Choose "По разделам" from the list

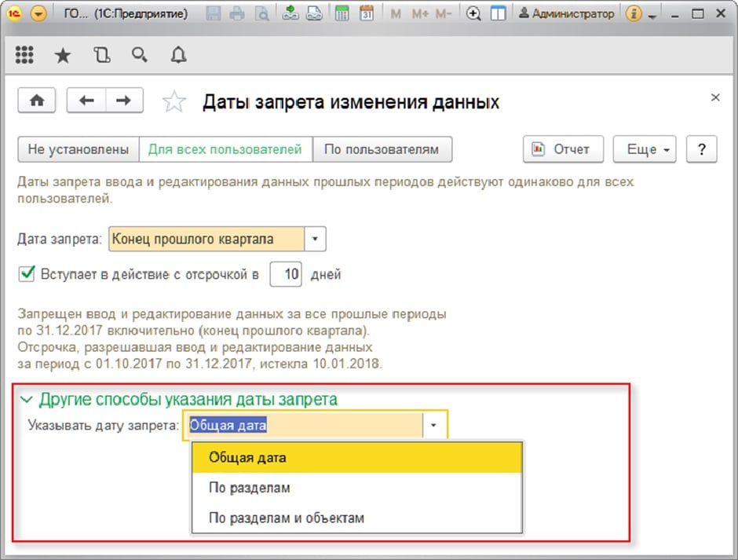click(249, 488)
